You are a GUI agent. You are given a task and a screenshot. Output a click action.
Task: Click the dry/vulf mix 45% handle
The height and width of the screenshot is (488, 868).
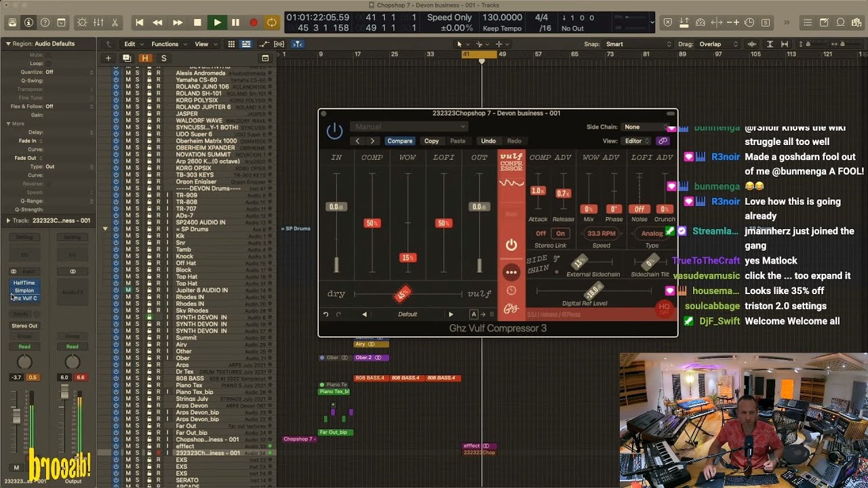click(403, 294)
